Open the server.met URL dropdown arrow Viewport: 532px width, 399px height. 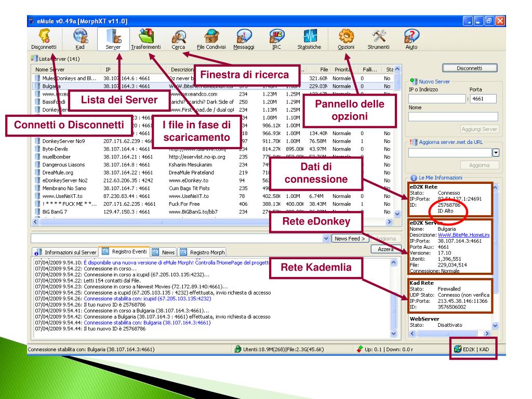point(496,153)
